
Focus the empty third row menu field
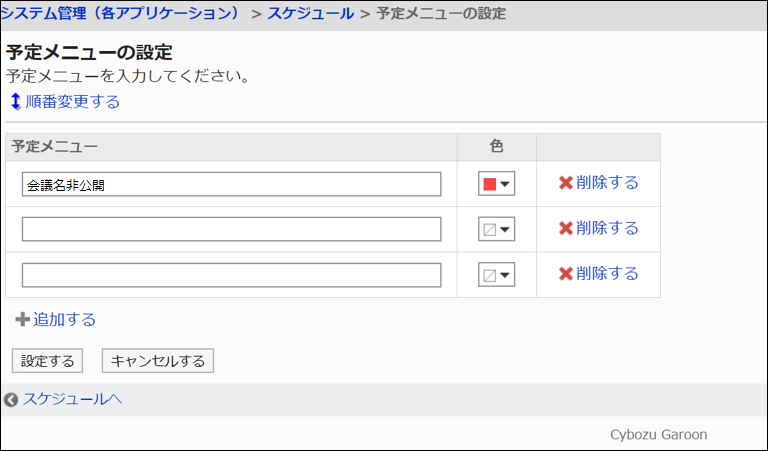(231, 275)
